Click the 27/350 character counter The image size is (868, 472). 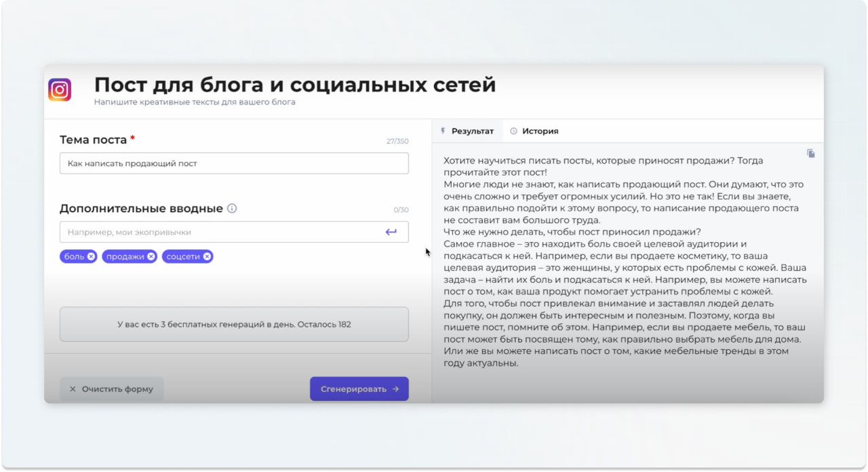pyautogui.click(x=397, y=142)
